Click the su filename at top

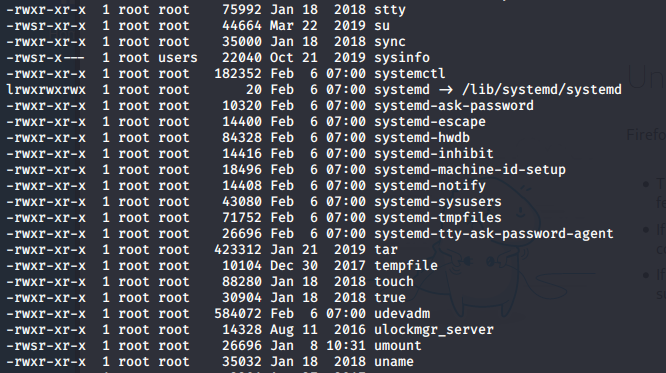tap(382, 26)
